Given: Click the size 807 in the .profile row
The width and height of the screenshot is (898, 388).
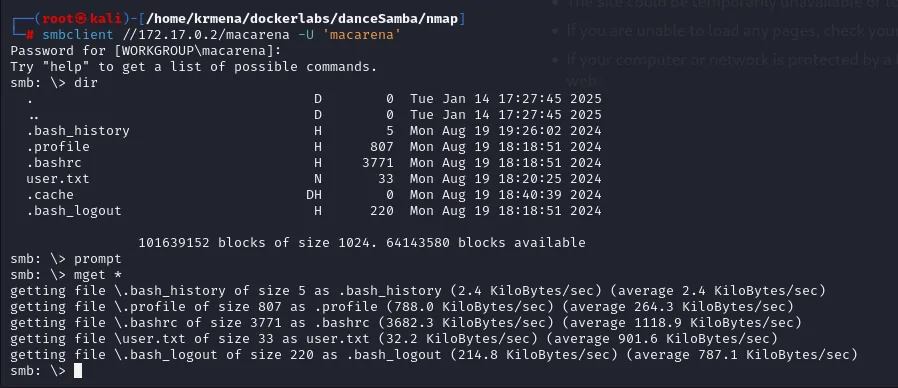Looking at the screenshot, I should [382, 147].
